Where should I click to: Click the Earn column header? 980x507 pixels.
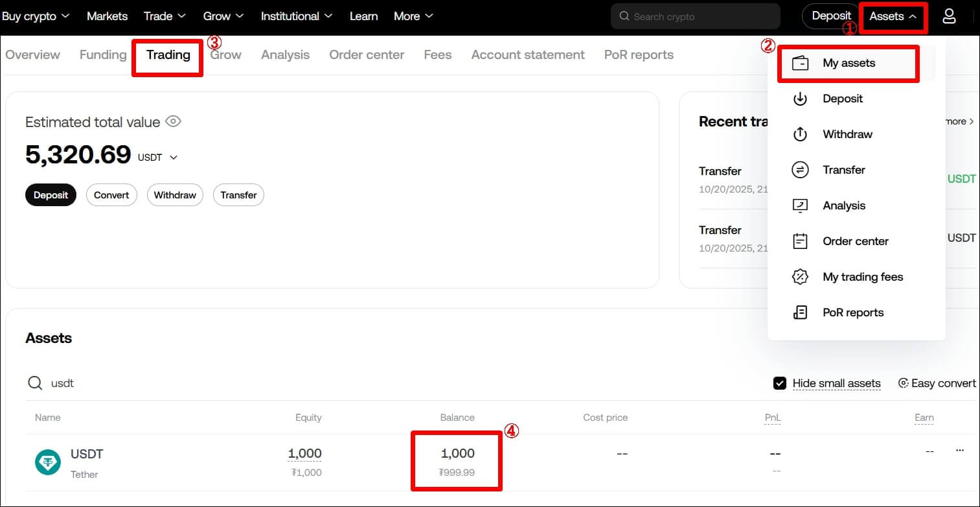click(924, 418)
